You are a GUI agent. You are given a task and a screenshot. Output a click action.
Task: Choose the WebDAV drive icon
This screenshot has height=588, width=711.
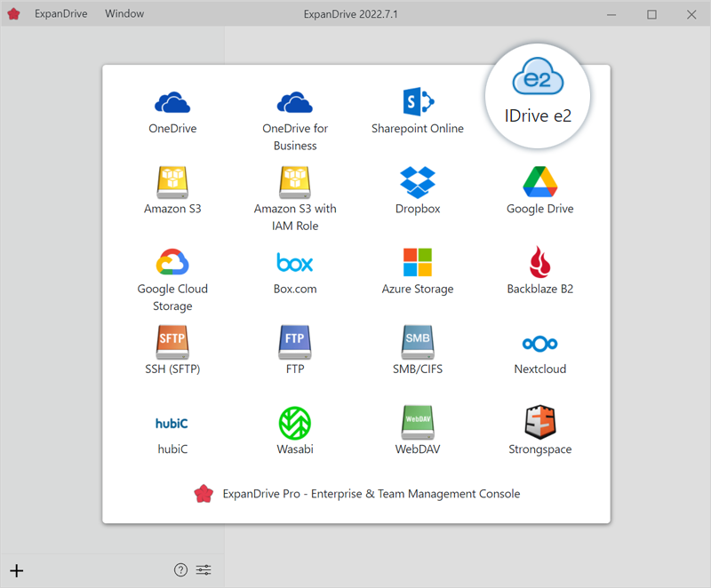click(x=418, y=422)
